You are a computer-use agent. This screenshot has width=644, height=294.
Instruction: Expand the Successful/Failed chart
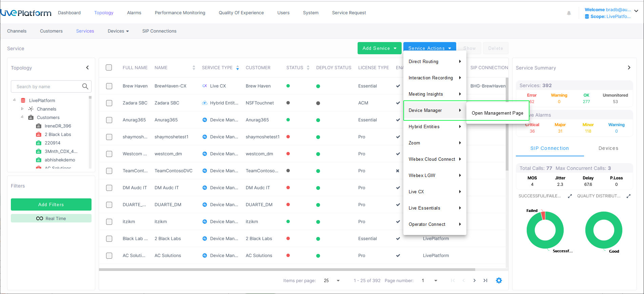570,196
